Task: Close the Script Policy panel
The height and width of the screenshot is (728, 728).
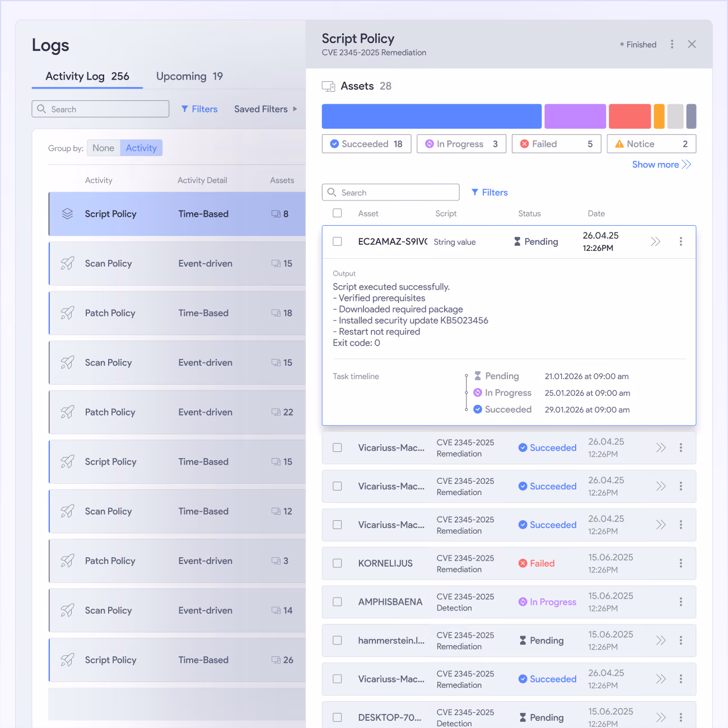Action: point(692,44)
